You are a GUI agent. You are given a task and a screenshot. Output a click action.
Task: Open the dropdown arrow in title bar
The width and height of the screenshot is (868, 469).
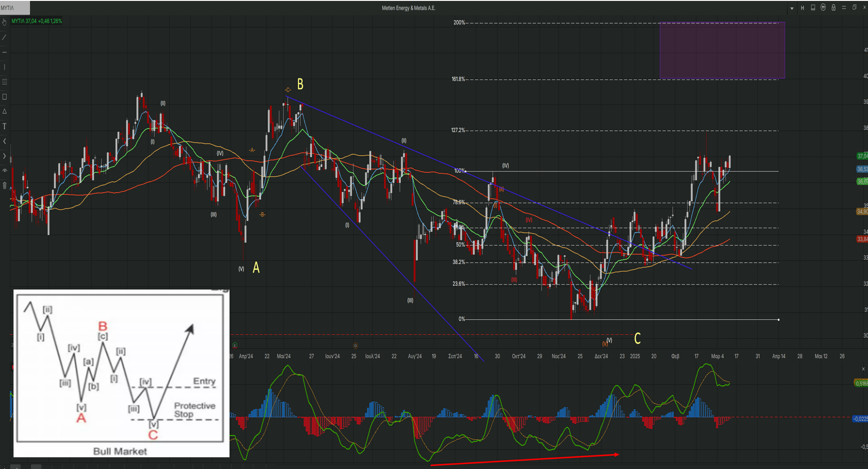pyautogui.click(x=792, y=8)
